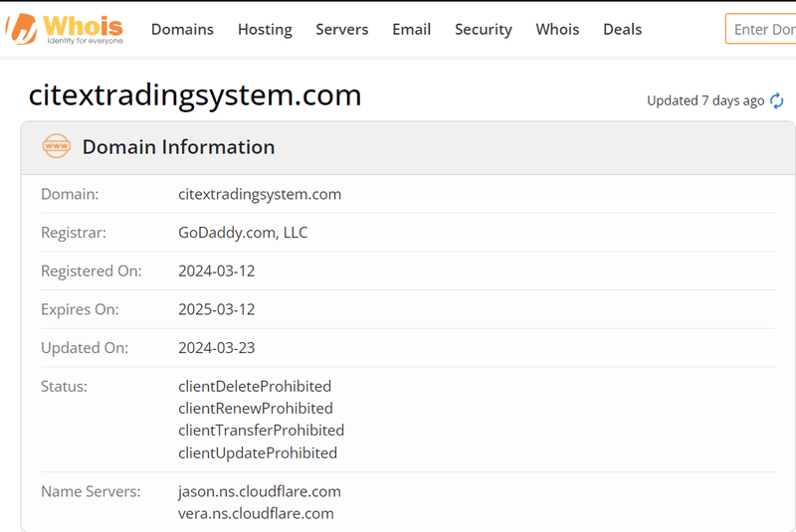Open the Email menu
Screen dimensions: 796x532
pos(411,30)
